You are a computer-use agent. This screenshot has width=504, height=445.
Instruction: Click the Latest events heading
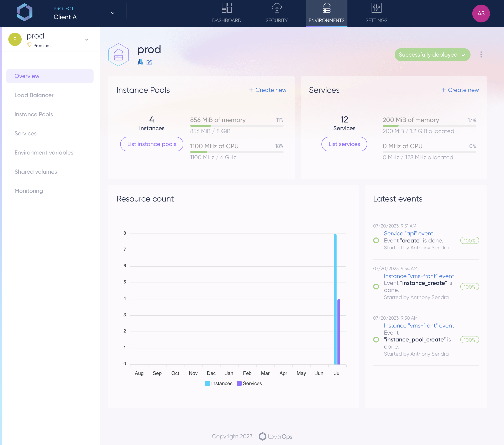pos(398,199)
